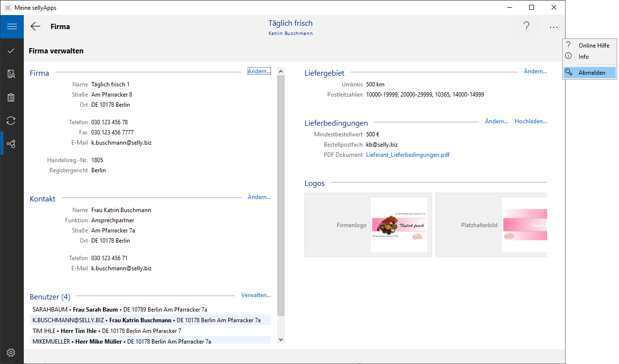Image resolution: width=619 pixels, height=364 pixels.
Task: Click the back arrow next to Firma
Action: coord(35,27)
